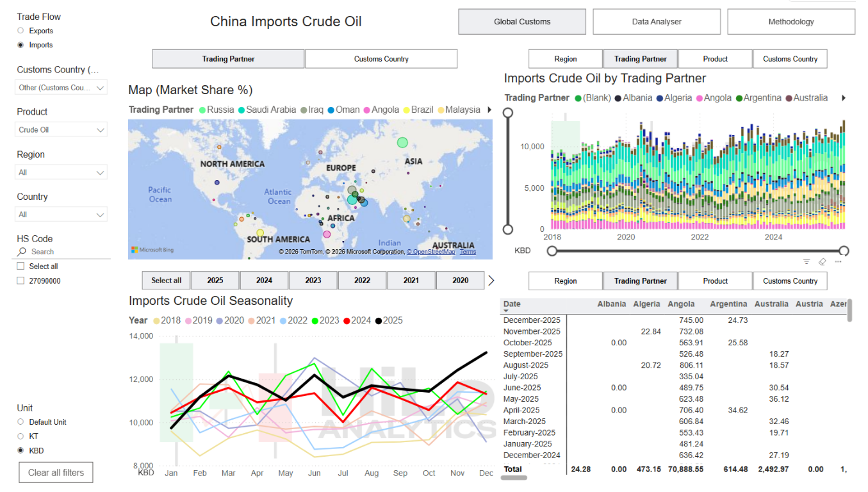
Task: Click the pink Angola bubble on the map
Action: pos(327,234)
